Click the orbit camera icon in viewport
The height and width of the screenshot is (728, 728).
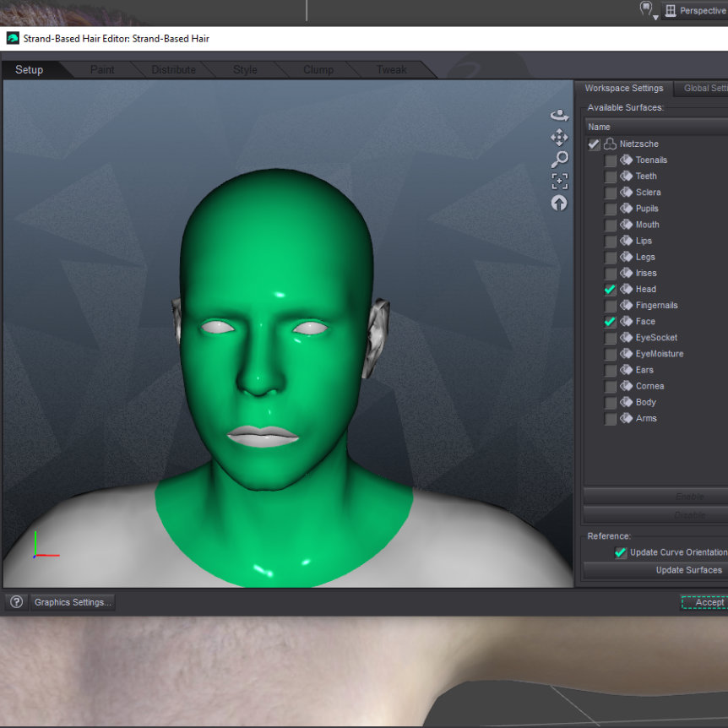click(559, 115)
